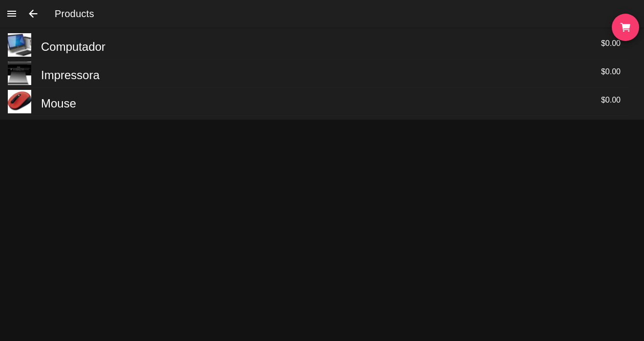Click the three-line menu button next to the back arrow
644x341 pixels.
(x=12, y=14)
